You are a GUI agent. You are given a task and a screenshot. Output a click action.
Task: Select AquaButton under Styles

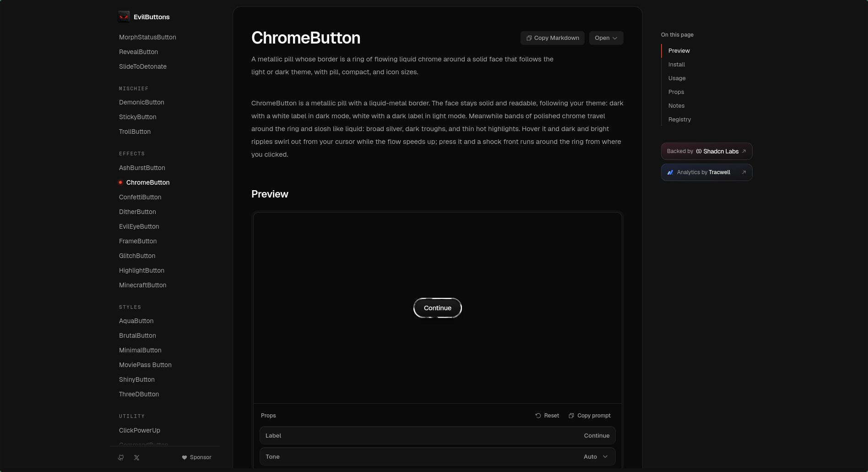coord(136,321)
